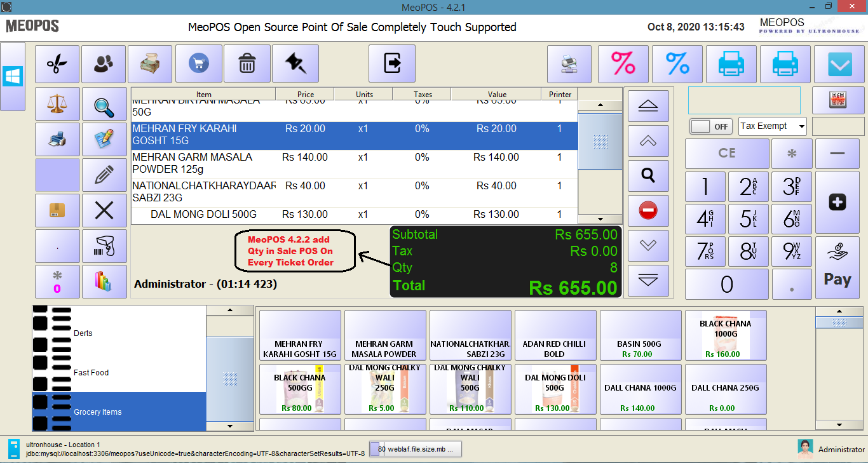
Task: Click the Pay button
Action: pos(837,267)
